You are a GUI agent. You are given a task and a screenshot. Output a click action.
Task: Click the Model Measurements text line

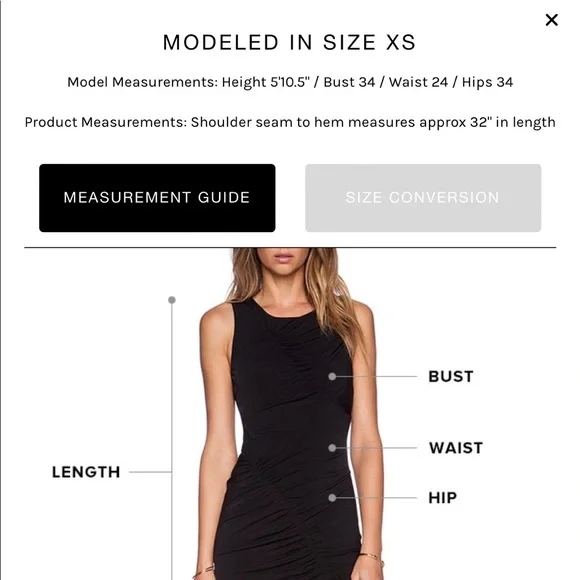click(290, 82)
